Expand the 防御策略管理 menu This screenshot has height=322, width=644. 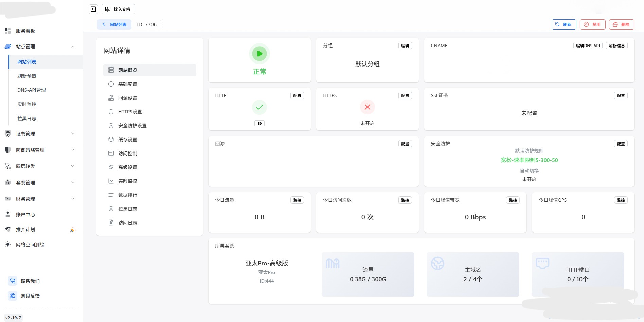coord(72,150)
